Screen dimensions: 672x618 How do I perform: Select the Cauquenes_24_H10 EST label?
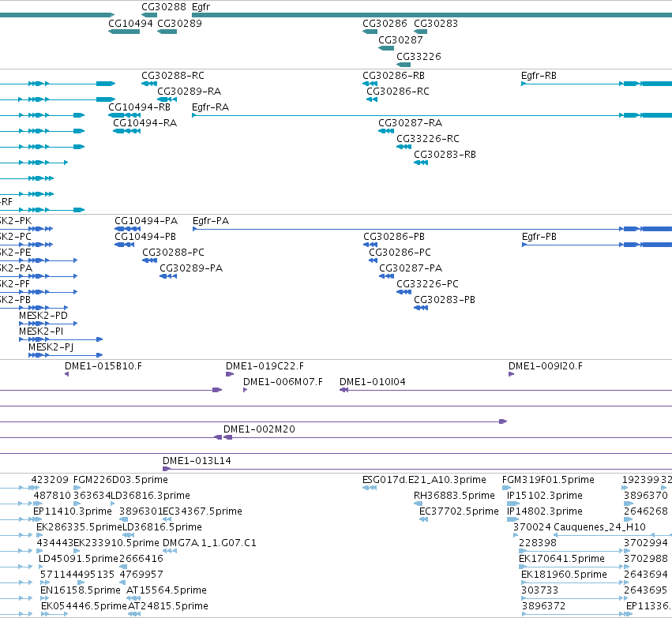click(x=600, y=528)
